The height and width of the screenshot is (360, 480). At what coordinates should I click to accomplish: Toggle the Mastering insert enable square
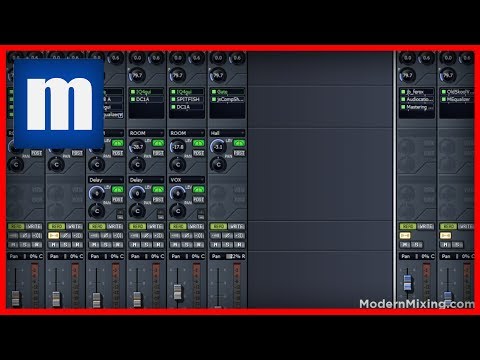point(403,107)
